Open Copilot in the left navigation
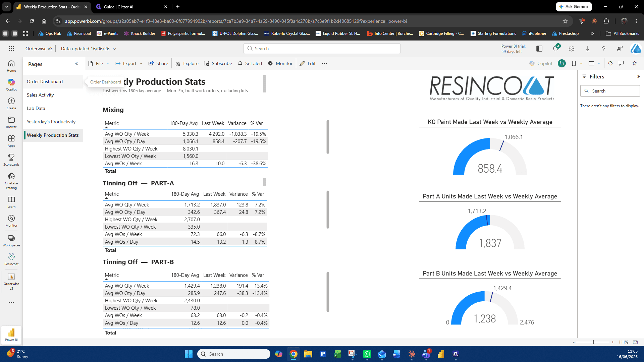The width and height of the screenshot is (644, 362). pos(11,84)
